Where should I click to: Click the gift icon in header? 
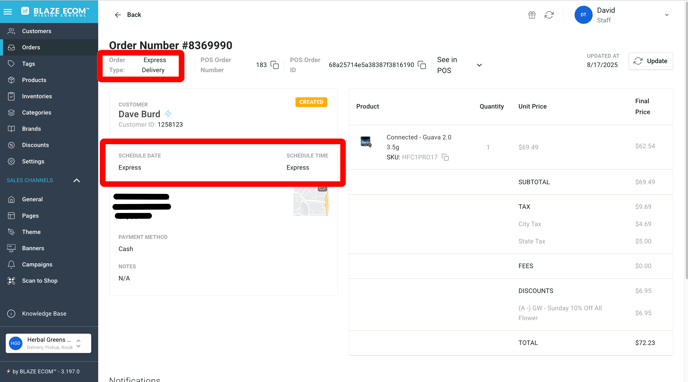point(532,15)
